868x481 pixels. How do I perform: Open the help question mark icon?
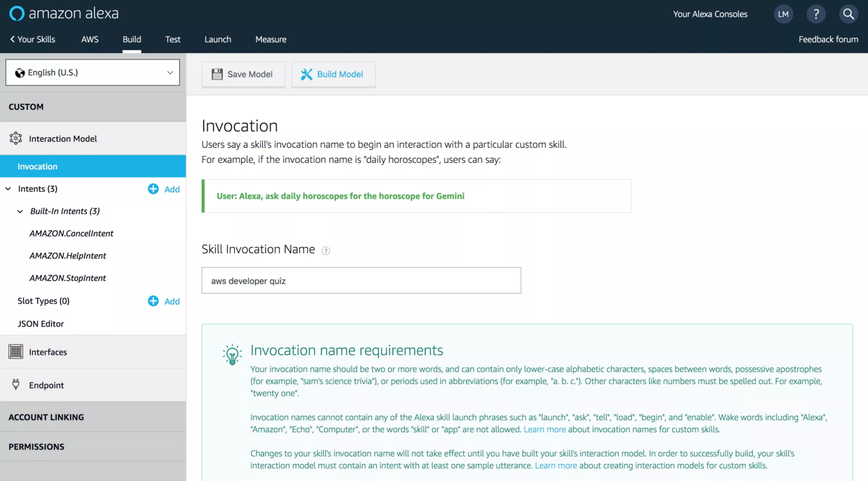pos(816,14)
